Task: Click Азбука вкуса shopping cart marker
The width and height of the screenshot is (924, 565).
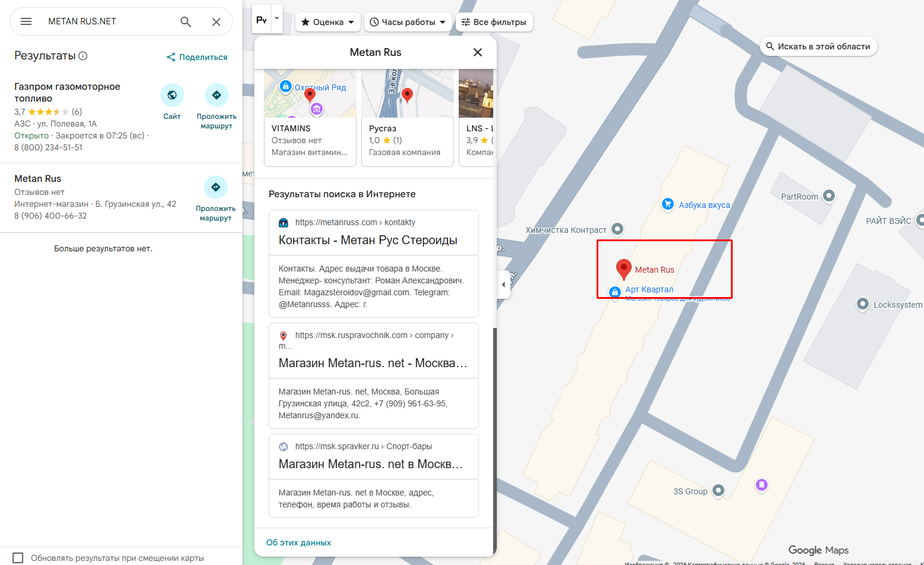Action: 668,204
